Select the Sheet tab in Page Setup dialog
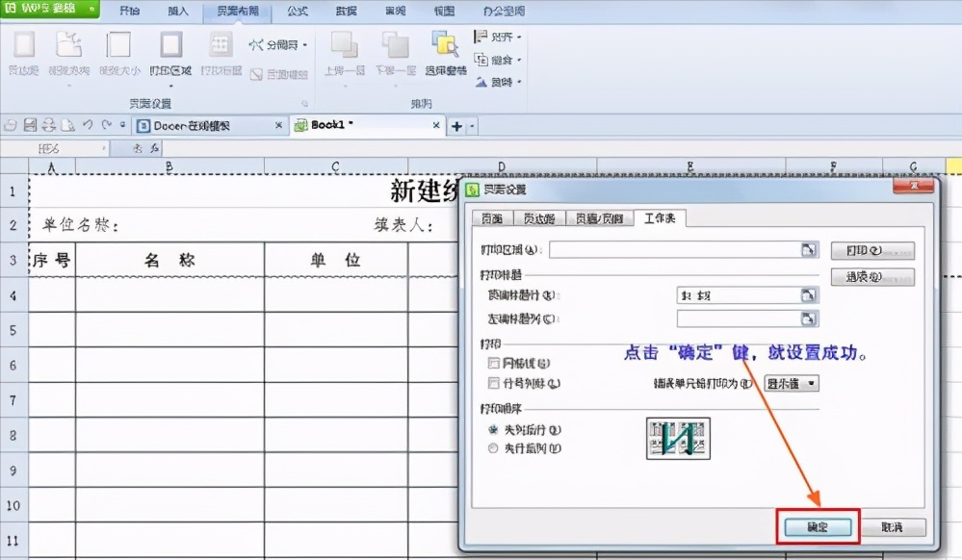962x560 pixels. 661,217
